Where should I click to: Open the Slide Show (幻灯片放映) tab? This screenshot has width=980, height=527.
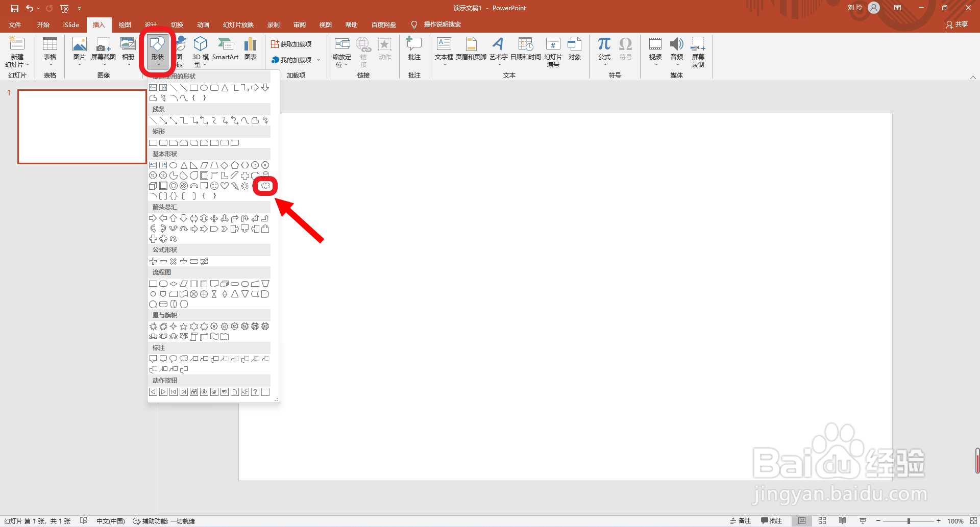coord(238,24)
